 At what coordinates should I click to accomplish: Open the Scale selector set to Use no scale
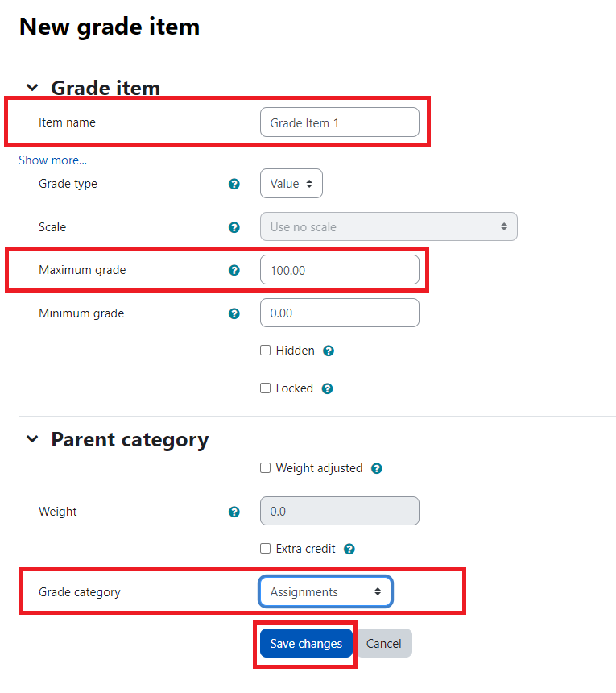point(388,226)
